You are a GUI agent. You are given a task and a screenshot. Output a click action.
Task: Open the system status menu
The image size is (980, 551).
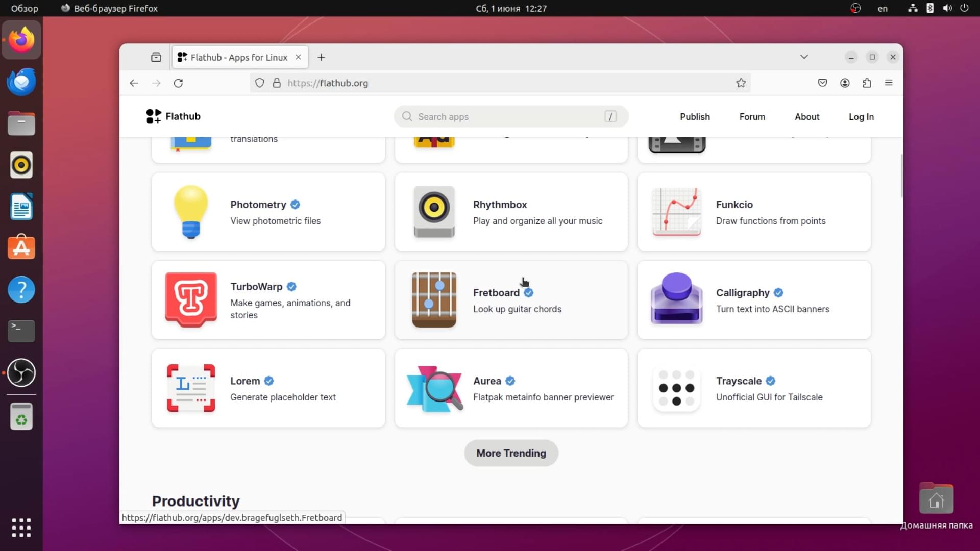[x=938, y=8]
